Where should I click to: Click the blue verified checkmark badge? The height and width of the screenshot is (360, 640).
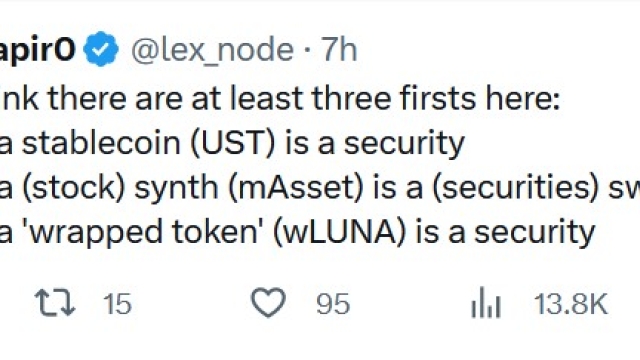click(x=101, y=49)
